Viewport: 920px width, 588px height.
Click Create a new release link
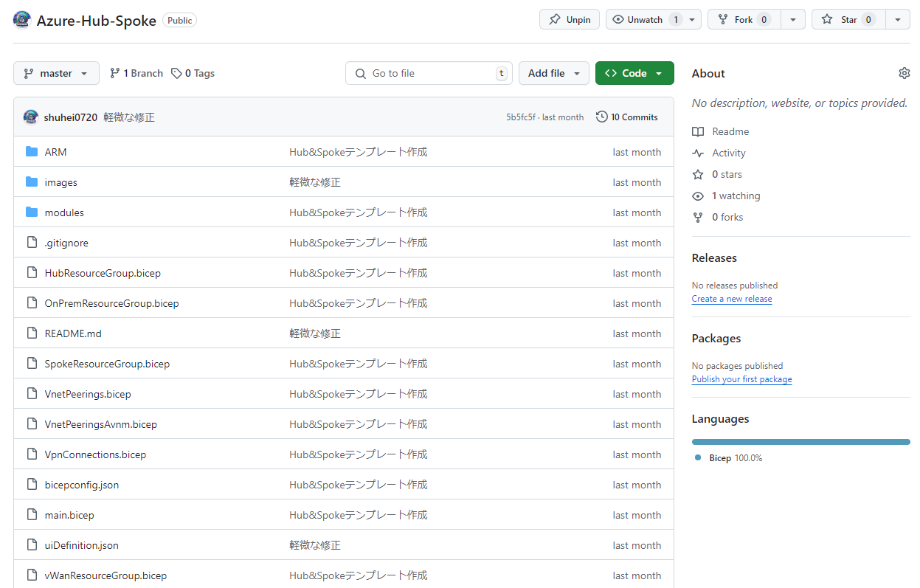[732, 299]
